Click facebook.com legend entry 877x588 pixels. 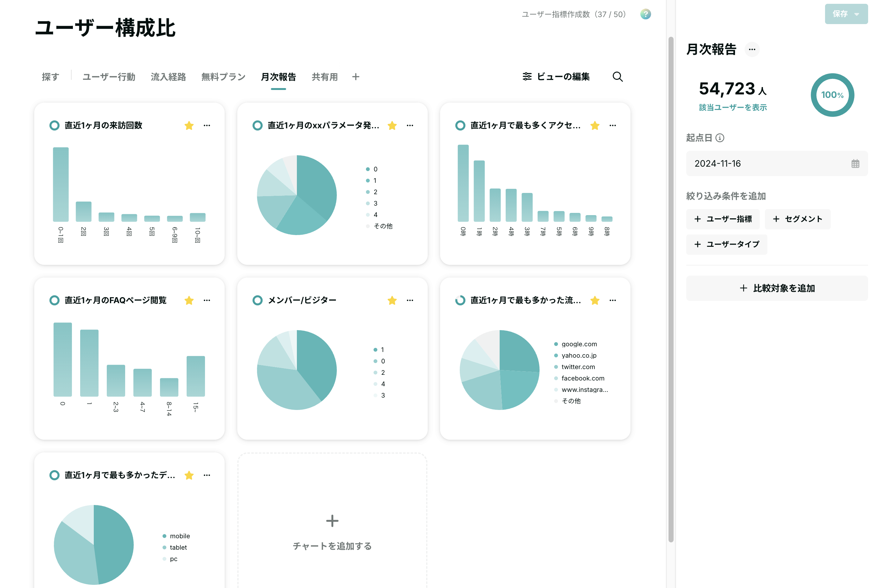pyautogui.click(x=579, y=378)
